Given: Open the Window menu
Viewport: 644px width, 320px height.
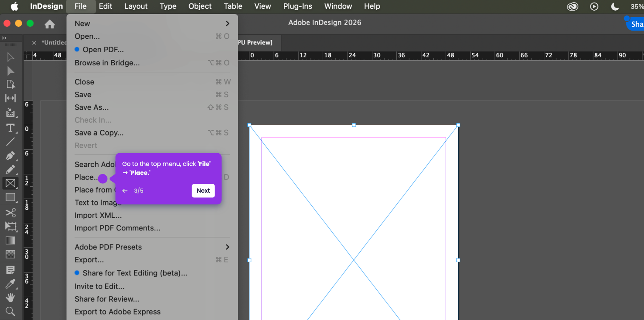Looking at the screenshot, I should click(x=338, y=6).
